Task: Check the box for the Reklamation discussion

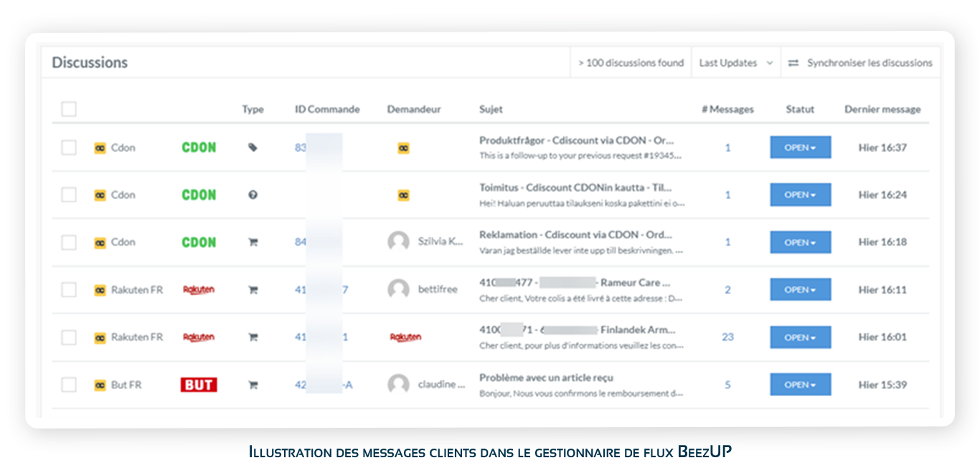Action: [x=69, y=242]
